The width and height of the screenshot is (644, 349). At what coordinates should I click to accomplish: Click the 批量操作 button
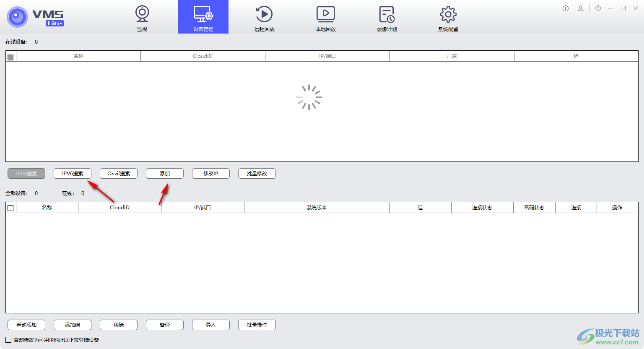[257, 325]
